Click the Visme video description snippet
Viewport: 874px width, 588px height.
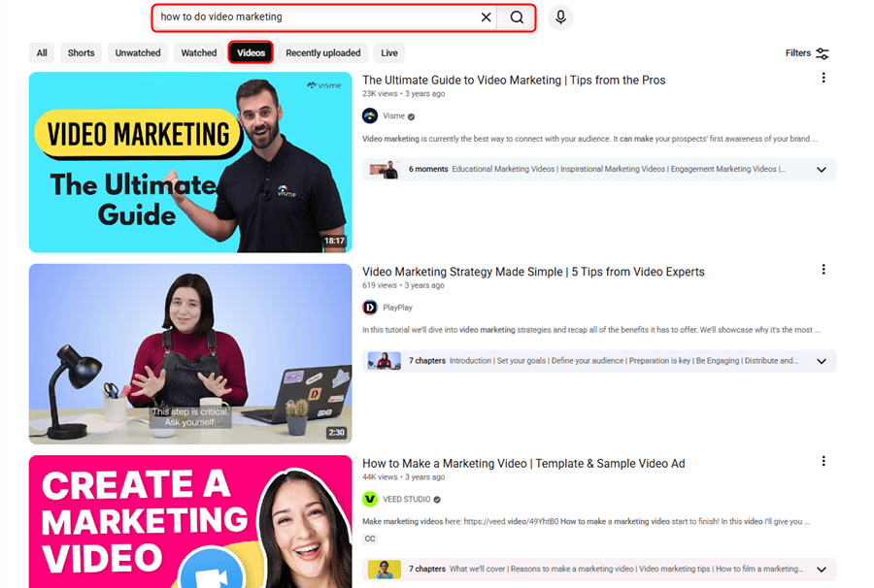coord(589,139)
